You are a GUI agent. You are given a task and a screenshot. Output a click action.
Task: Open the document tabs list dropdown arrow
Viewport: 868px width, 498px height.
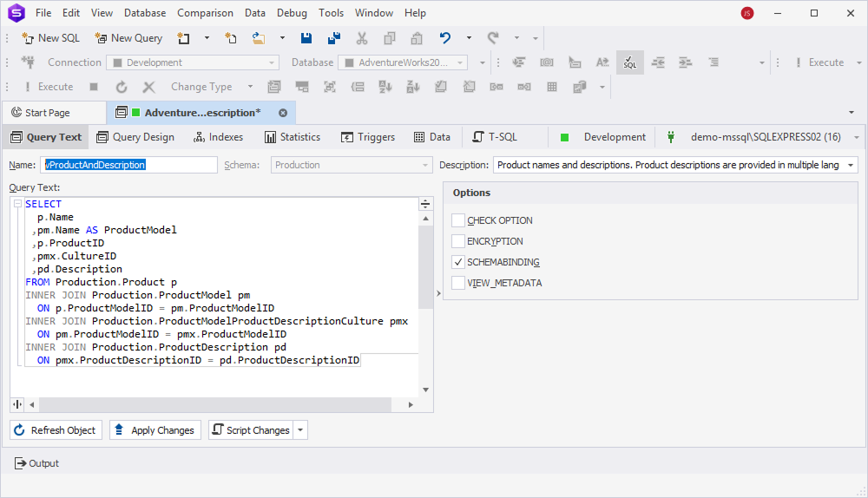[x=852, y=113]
